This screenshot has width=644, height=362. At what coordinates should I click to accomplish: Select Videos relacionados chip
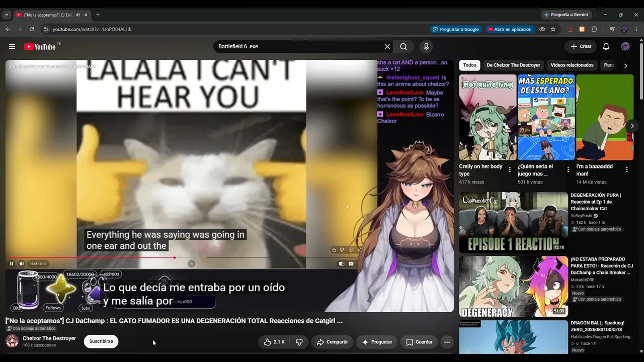click(x=572, y=65)
